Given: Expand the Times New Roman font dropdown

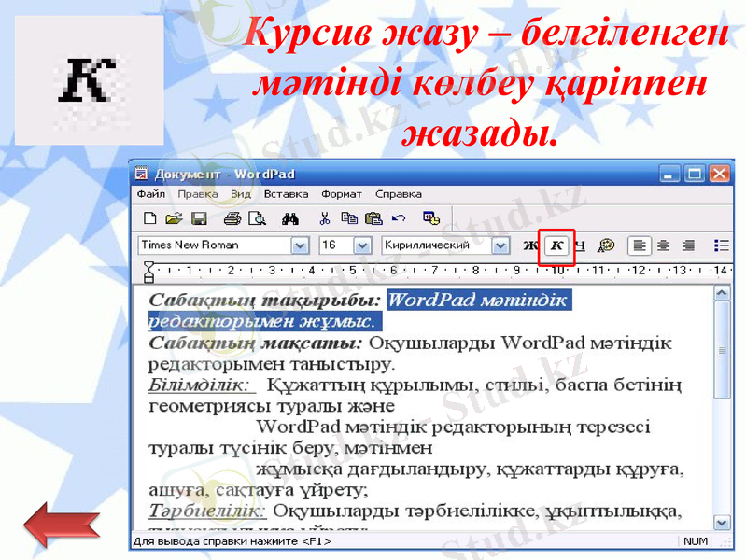Looking at the screenshot, I should click(x=300, y=246).
